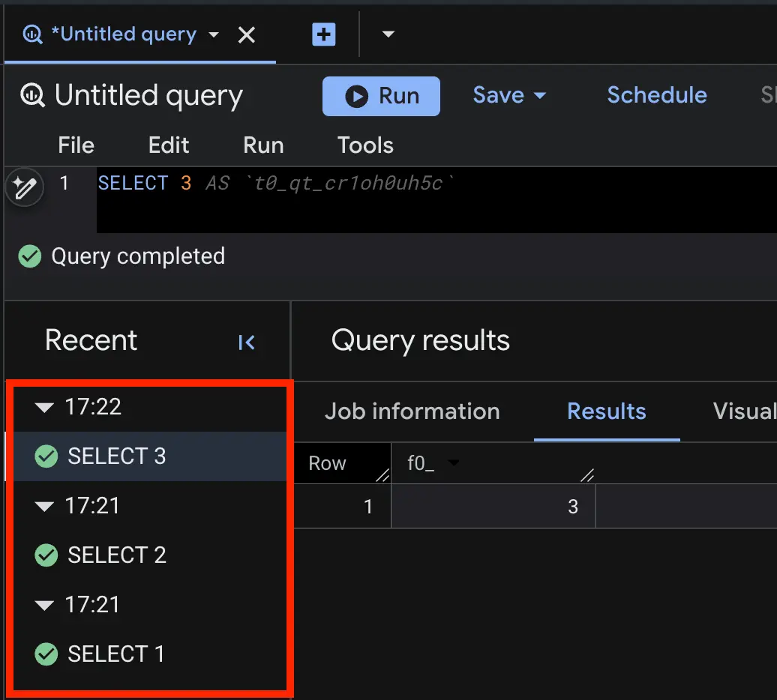Screen dimensions: 777x700
Task: Select the SELECT 3 recent query
Action: click(x=150, y=456)
